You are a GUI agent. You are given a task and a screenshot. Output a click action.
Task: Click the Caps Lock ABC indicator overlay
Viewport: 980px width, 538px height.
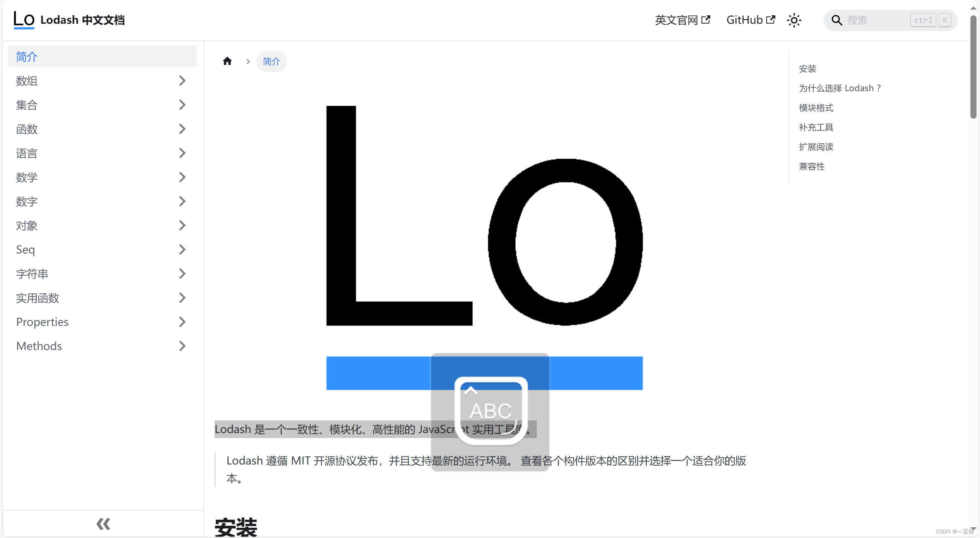pyautogui.click(x=490, y=411)
